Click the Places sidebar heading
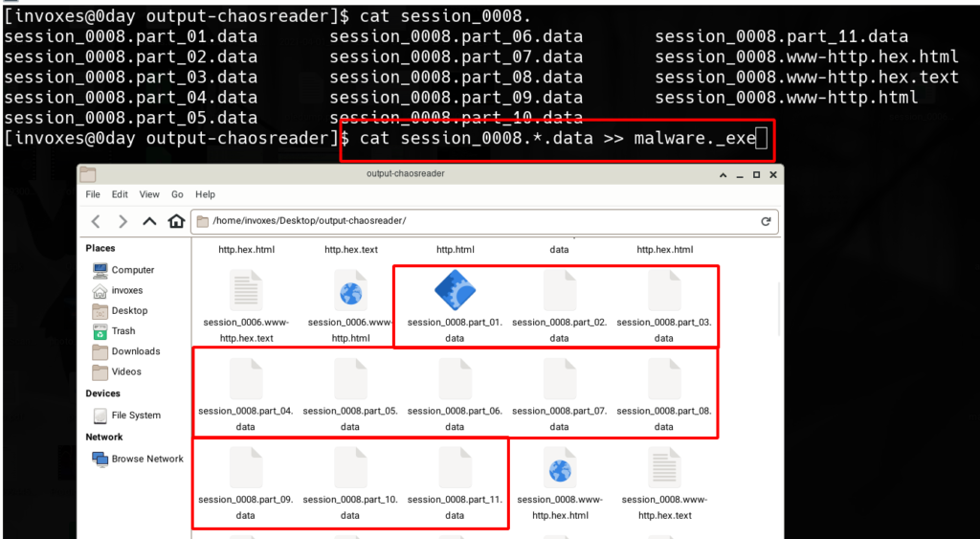This screenshot has width=980, height=539. click(x=100, y=248)
